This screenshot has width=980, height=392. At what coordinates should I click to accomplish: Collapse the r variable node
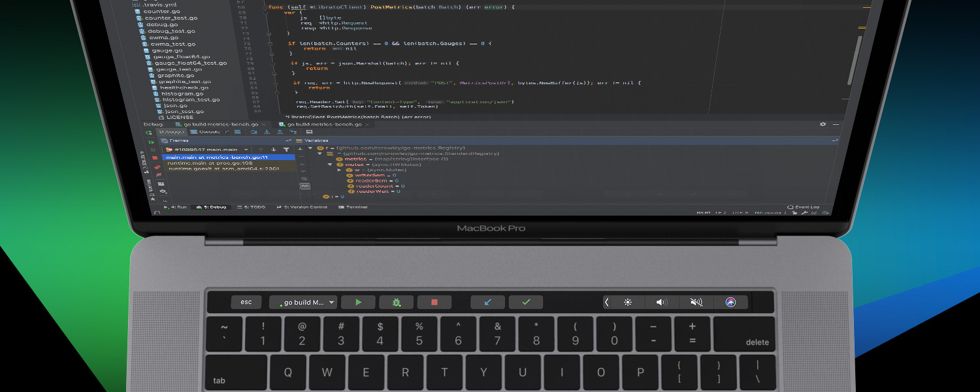pyautogui.click(x=310, y=148)
